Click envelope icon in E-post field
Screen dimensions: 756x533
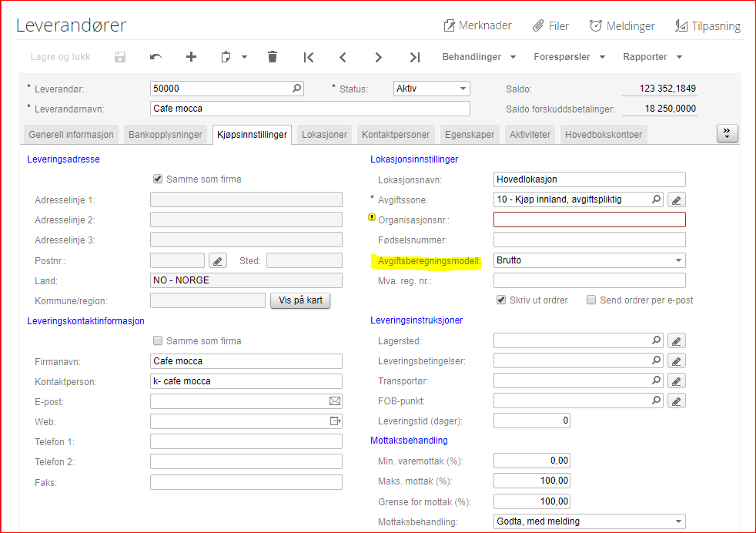click(335, 401)
